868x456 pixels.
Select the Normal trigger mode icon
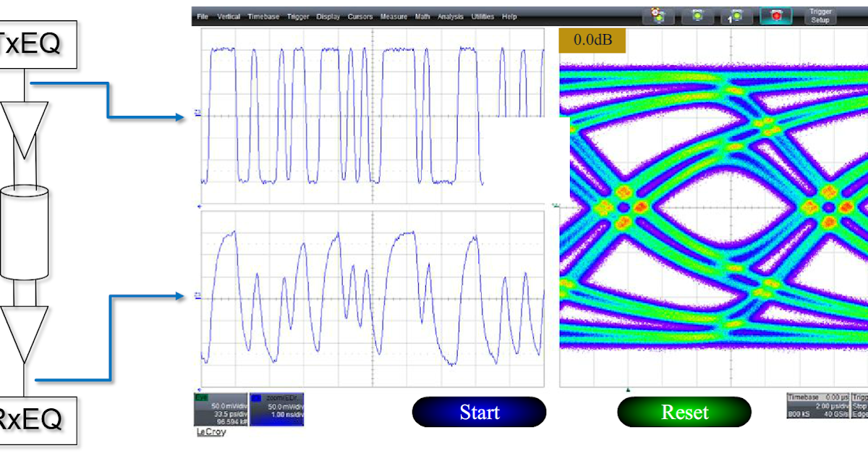[x=697, y=16]
